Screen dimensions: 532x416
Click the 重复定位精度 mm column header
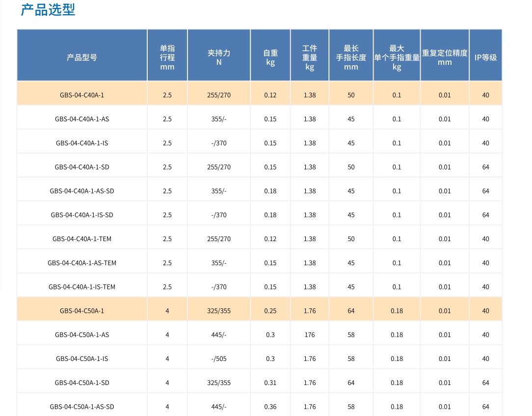pos(445,57)
